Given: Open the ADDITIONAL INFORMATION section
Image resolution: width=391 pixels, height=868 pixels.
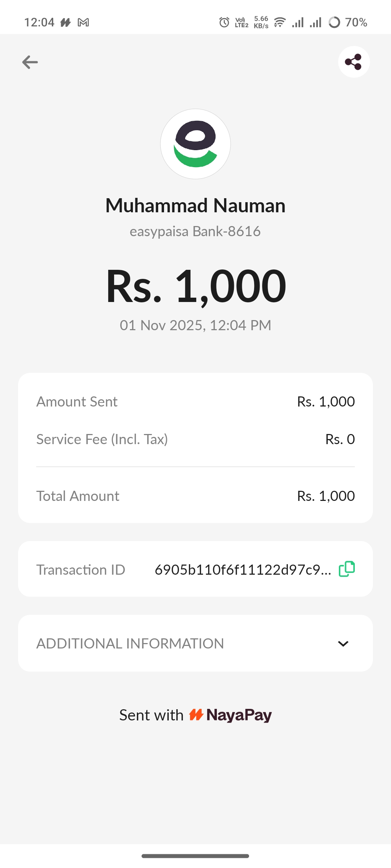Looking at the screenshot, I should (130, 644).
